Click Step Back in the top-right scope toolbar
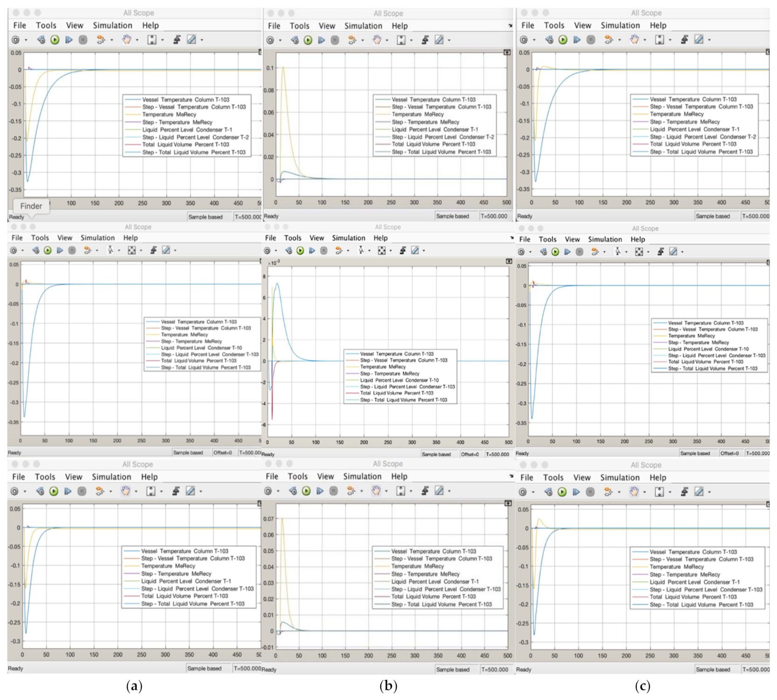This screenshot has width=777, height=700. (549, 40)
